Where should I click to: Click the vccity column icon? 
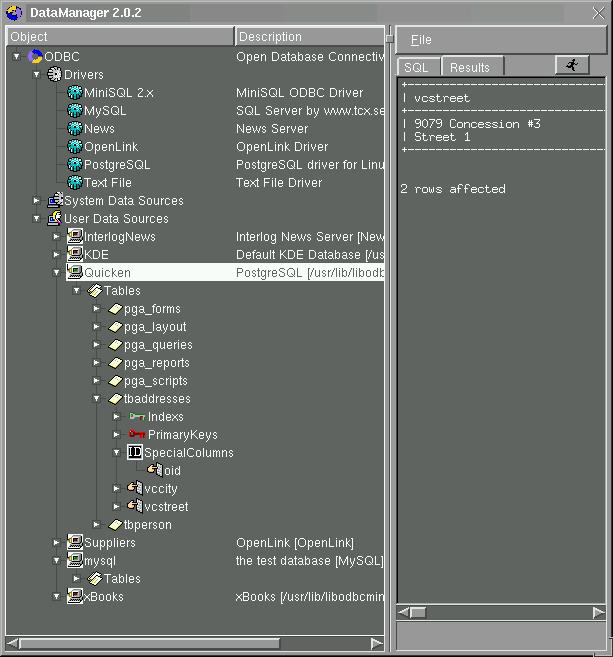135,488
